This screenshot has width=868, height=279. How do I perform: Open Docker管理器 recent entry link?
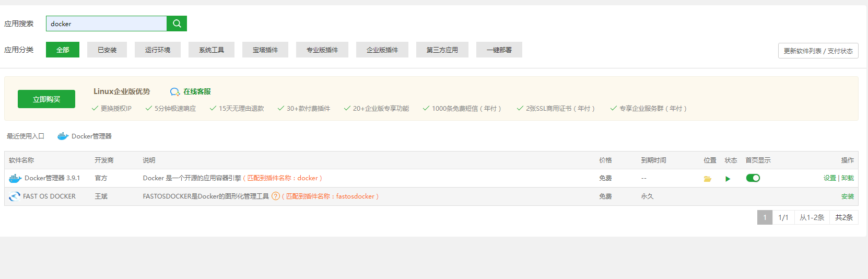tap(91, 136)
